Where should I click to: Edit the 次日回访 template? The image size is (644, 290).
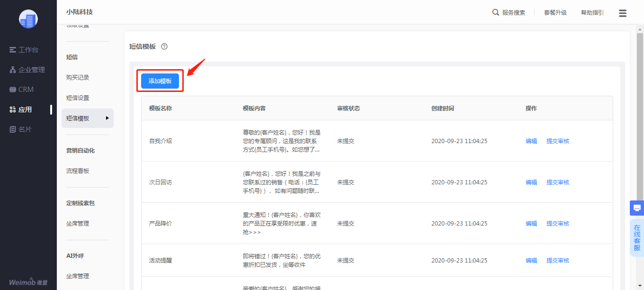click(x=531, y=182)
